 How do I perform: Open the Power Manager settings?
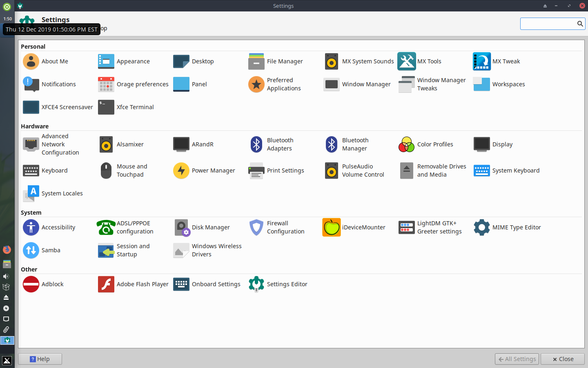204,171
